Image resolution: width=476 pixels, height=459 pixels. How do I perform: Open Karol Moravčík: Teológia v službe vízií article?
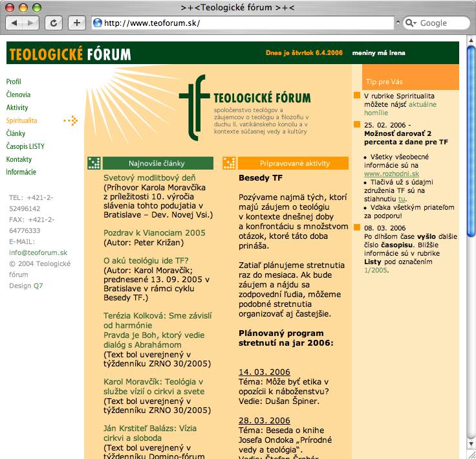point(154,386)
